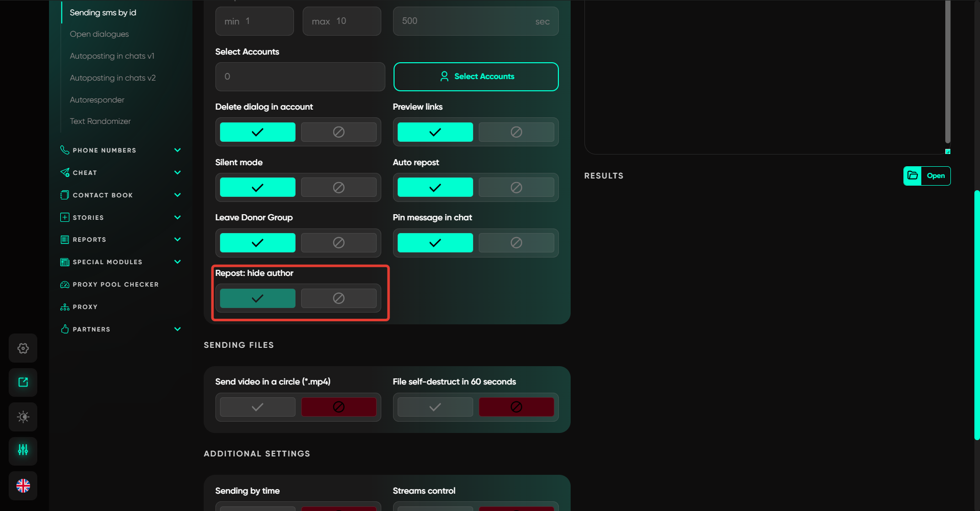Image resolution: width=980 pixels, height=511 pixels.
Task: Open Autoresponder menu item
Action: [97, 100]
